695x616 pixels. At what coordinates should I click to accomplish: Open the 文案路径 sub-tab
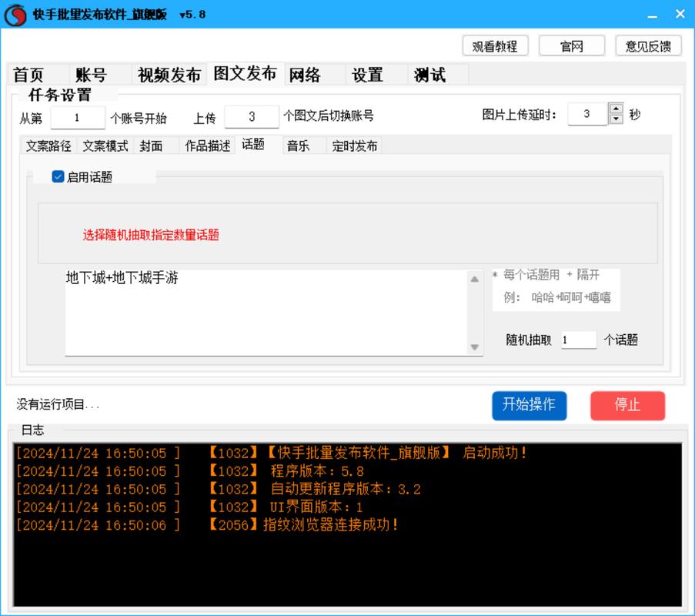[x=48, y=146]
